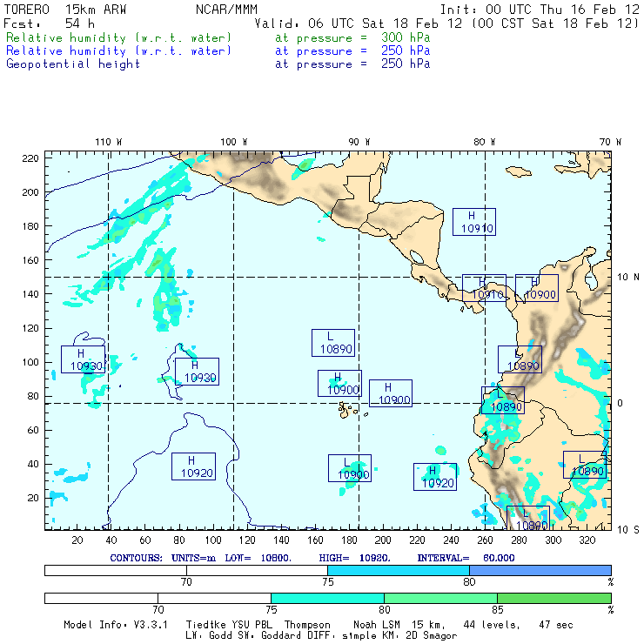Click the blue above-80% segment of upper color bar

click(x=540, y=570)
